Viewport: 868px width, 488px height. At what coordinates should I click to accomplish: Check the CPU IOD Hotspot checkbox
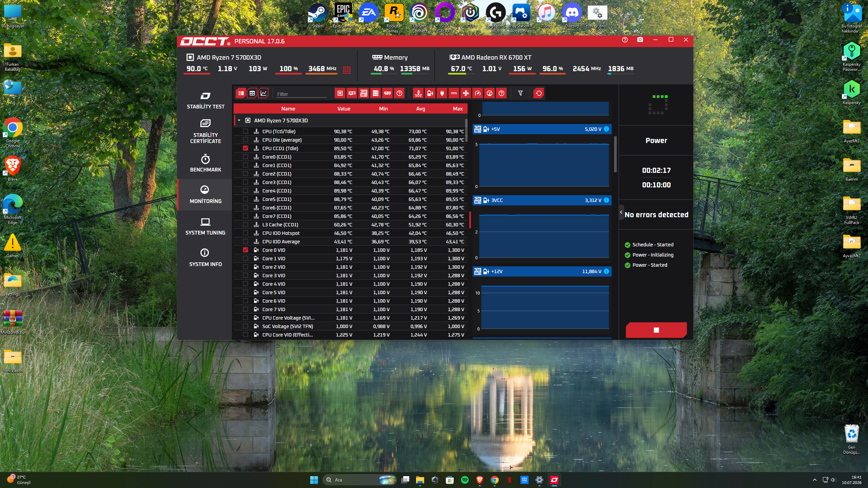pos(245,233)
